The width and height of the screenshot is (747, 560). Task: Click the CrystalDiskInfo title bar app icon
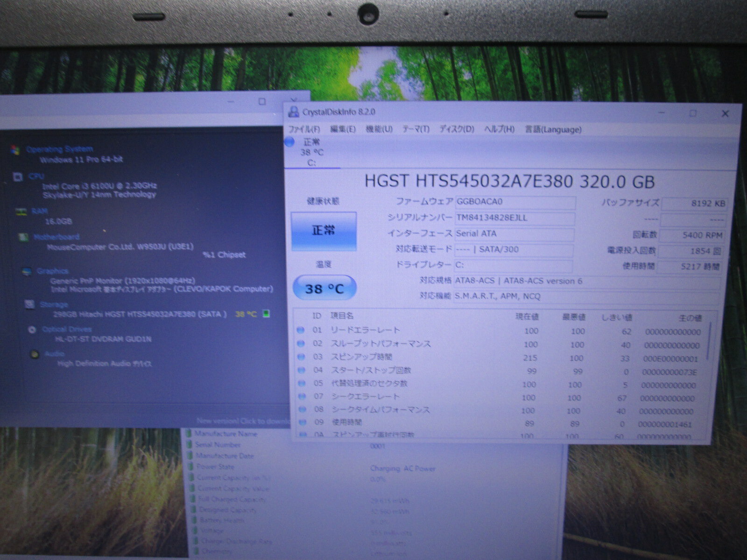point(294,112)
